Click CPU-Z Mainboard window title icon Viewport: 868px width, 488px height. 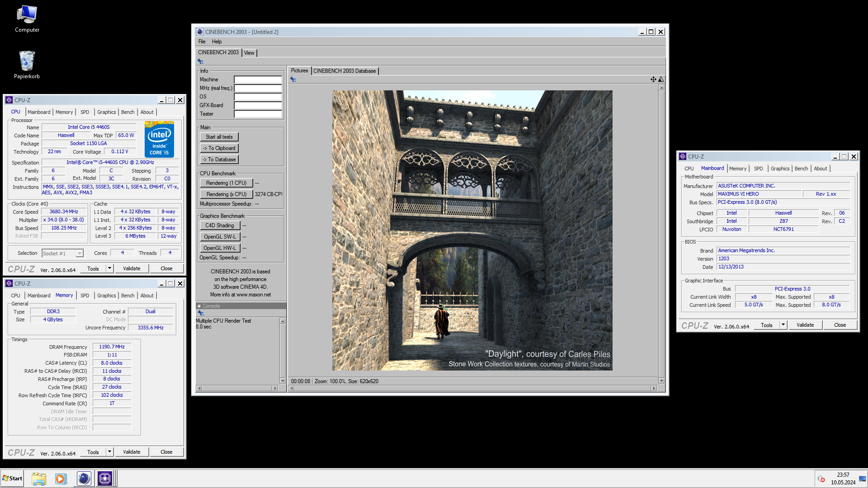click(x=683, y=156)
